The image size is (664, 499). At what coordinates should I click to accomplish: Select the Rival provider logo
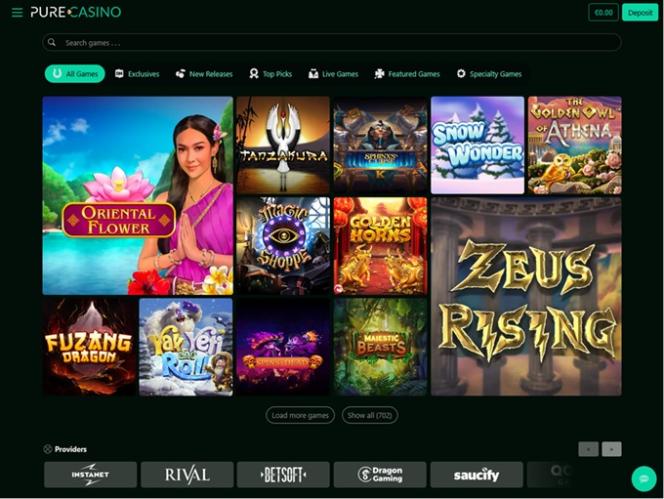click(x=187, y=474)
